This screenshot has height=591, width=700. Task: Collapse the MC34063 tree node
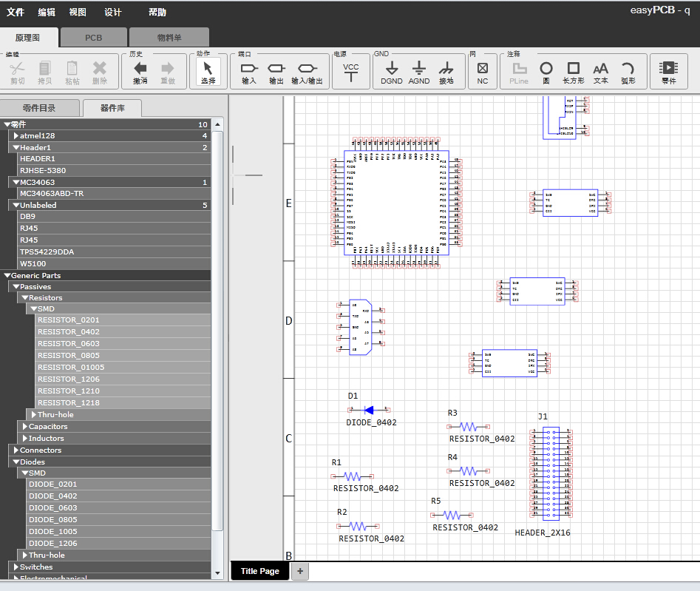pyautogui.click(x=16, y=182)
